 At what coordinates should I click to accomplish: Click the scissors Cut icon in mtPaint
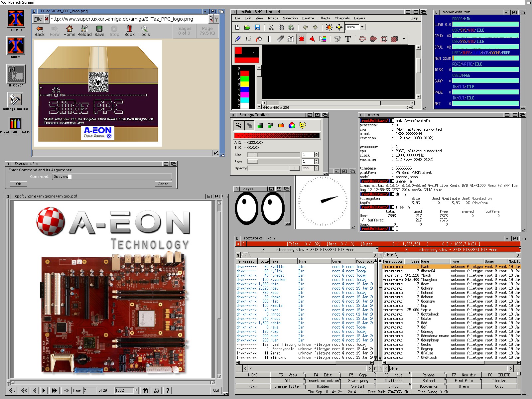[x=271, y=27]
